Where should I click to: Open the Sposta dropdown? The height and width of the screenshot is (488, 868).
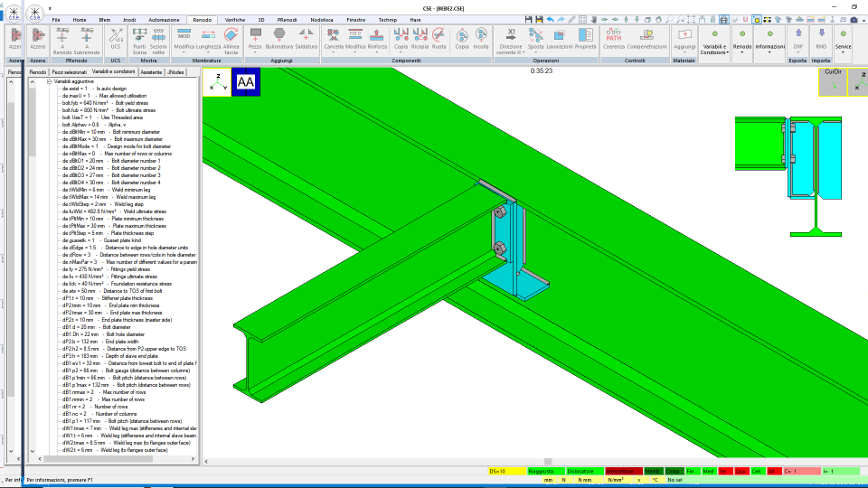(x=535, y=41)
